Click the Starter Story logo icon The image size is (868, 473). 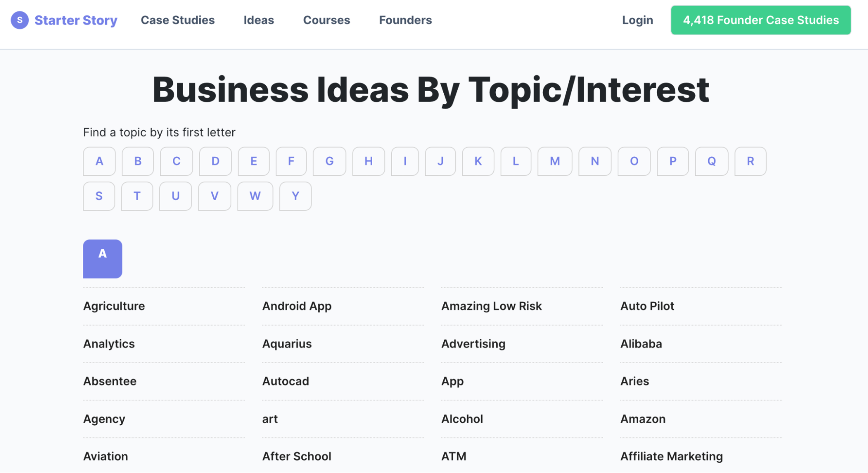(x=20, y=20)
